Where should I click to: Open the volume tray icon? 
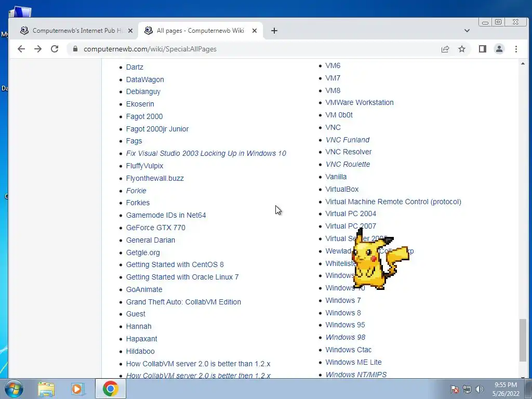[480, 390]
